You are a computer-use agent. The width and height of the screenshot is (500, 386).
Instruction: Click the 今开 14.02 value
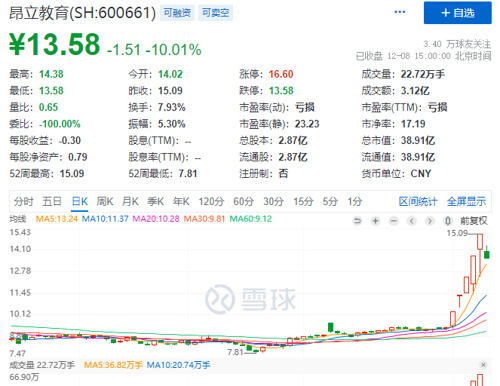pyautogui.click(x=170, y=74)
